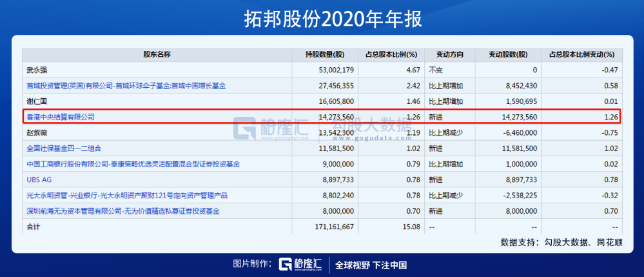This screenshot has width=644, height=277.
Task: Click the 持股数量(股) column header
Action: pos(325,54)
